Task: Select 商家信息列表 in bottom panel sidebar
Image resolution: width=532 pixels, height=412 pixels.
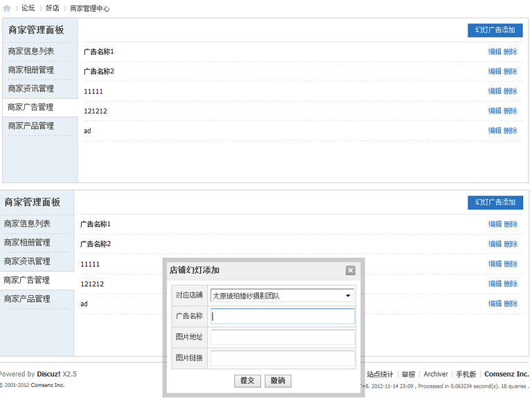Action: pos(27,224)
